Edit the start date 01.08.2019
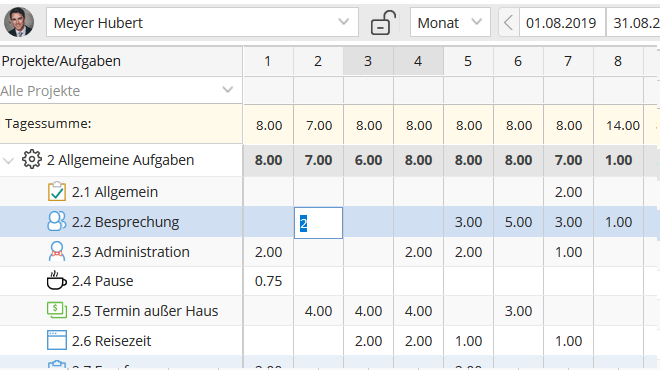Viewport: 660px width, 370px height. 562,22
